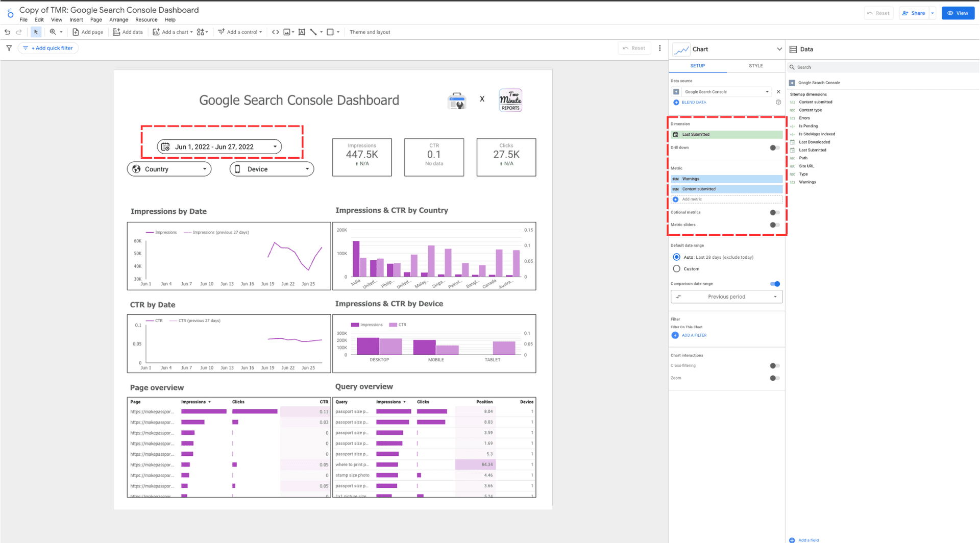The width and height of the screenshot is (980, 543).
Task: Open the three-dot more options menu
Action: point(659,48)
